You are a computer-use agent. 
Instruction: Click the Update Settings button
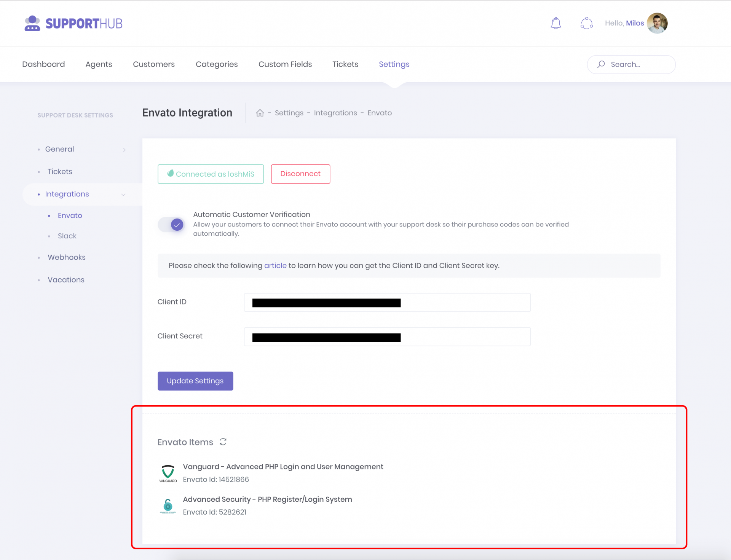pos(195,381)
